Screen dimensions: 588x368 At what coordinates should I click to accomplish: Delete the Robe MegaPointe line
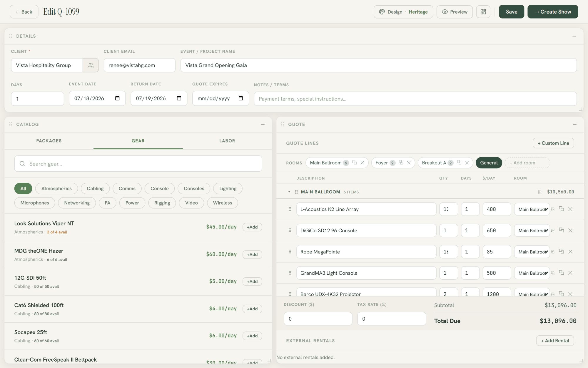pyautogui.click(x=570, y=251)
